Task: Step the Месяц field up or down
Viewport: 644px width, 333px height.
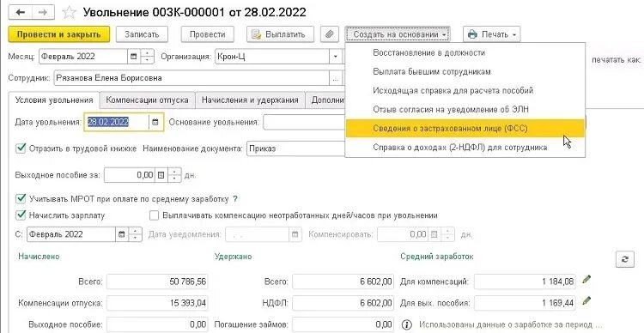Action: coord(147,57)
